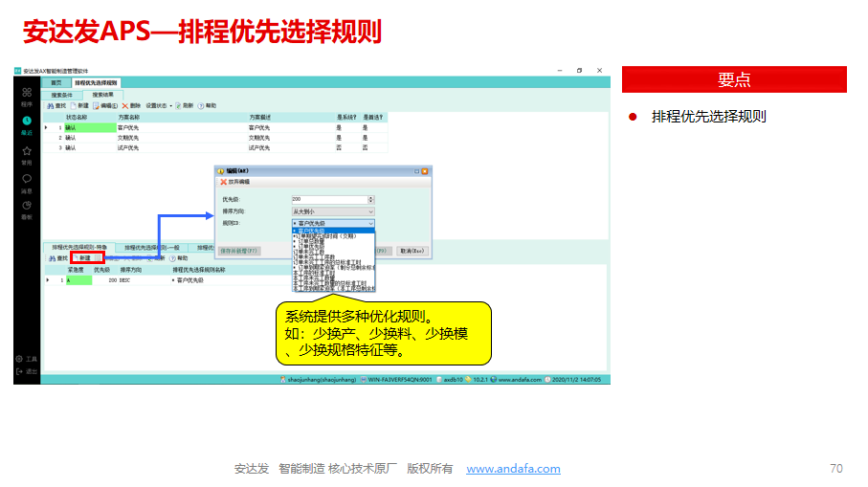Click 刷新 refresh in top toolbar
Screen dimensions: 868x487
185,105
